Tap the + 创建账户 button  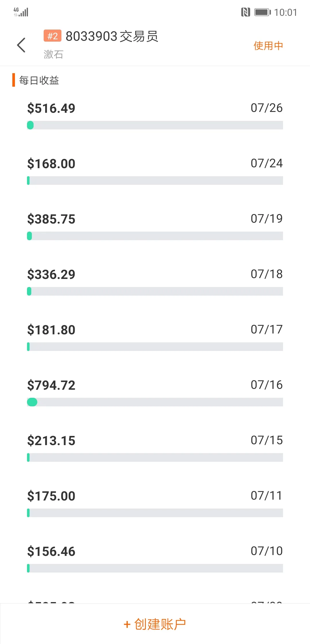click(x=155, y=624)
